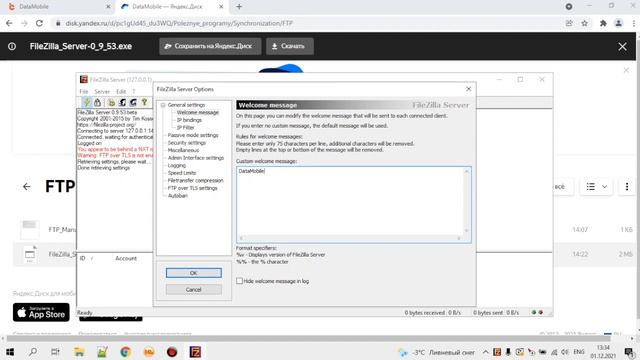The height and width of the screenshot is (360, 640).
Task: Click the question mark help icon
Action: point(144,102)
